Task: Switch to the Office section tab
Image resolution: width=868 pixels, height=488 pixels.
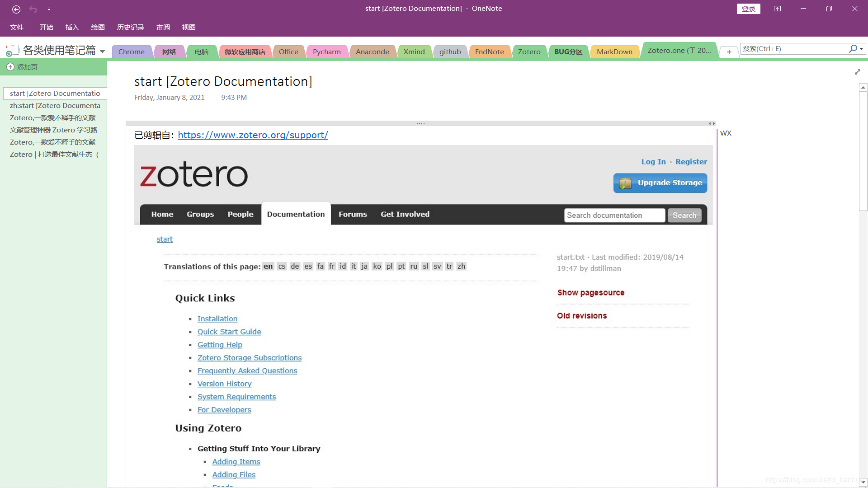Action: coord(288,52)
